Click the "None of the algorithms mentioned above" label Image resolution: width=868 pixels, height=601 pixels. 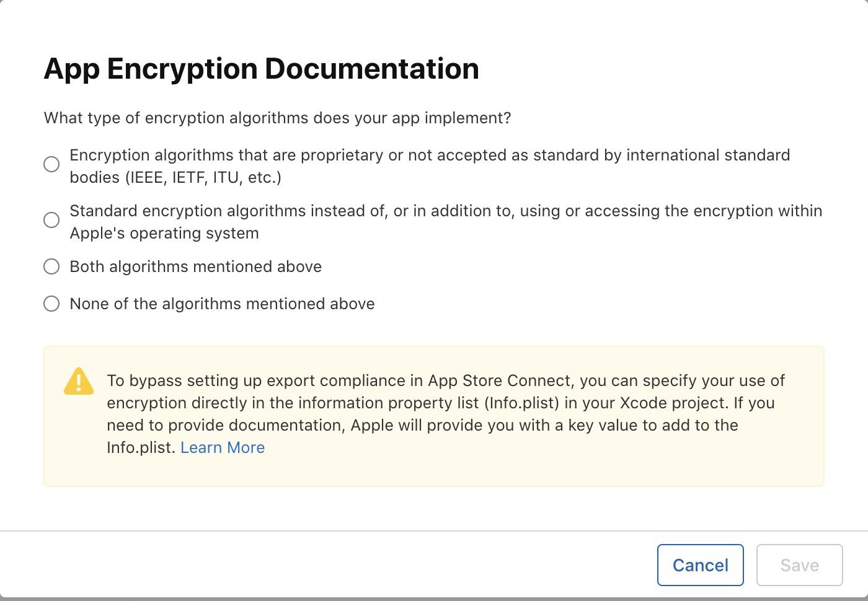222,304
